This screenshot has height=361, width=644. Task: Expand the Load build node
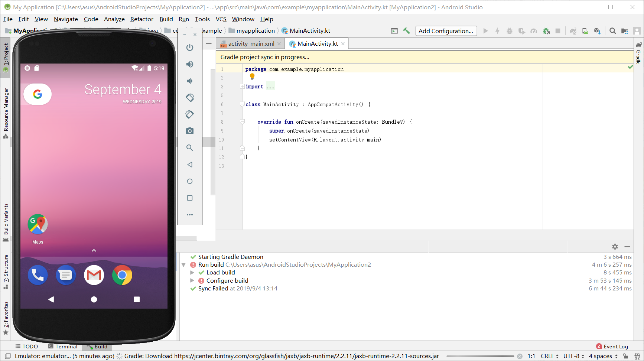192,273
